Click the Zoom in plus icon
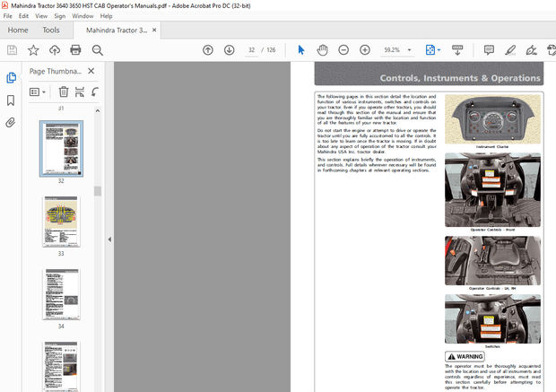 pos(364,50)
